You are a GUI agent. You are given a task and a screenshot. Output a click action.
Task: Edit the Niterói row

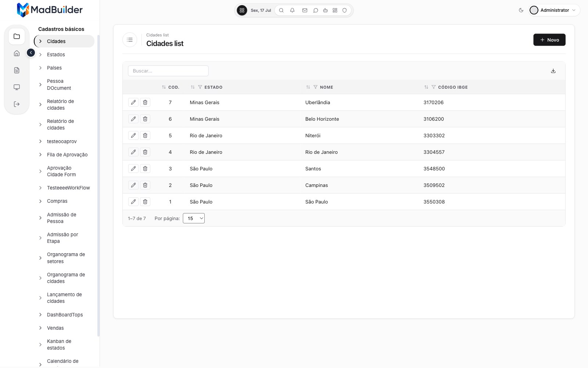[x=133, y=135]
